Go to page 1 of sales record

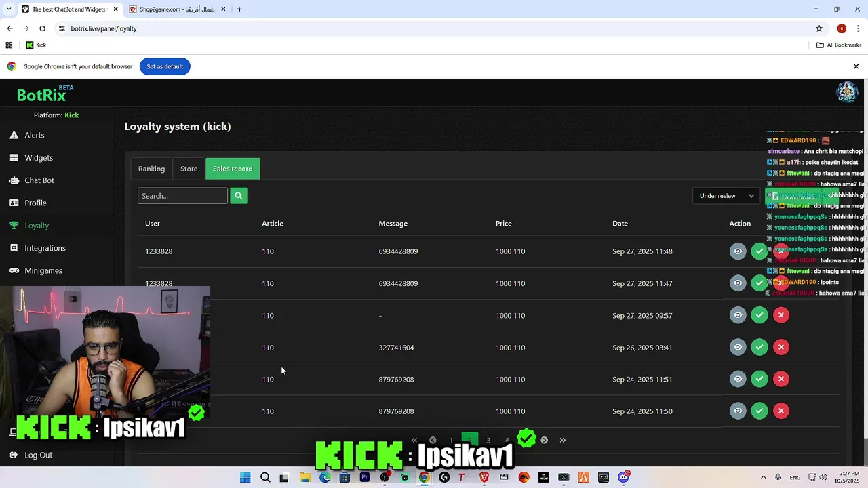452,440
